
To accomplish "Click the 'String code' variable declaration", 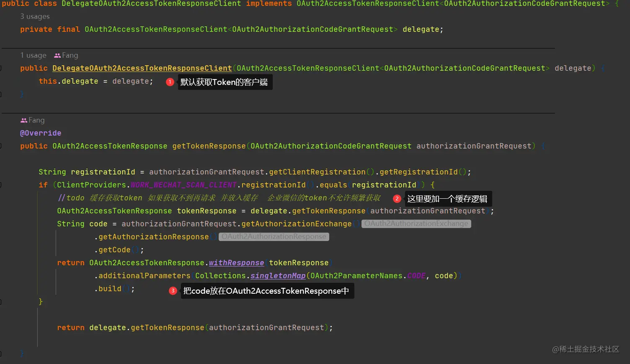I will click(82, 224).
